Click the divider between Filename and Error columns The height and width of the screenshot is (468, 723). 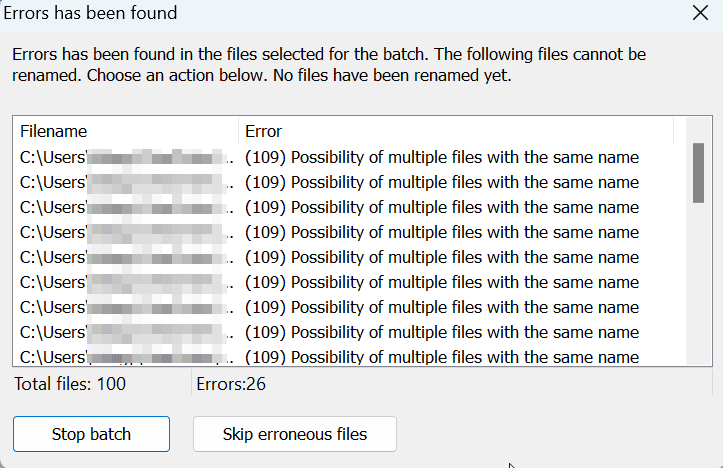tap(239, 131)
